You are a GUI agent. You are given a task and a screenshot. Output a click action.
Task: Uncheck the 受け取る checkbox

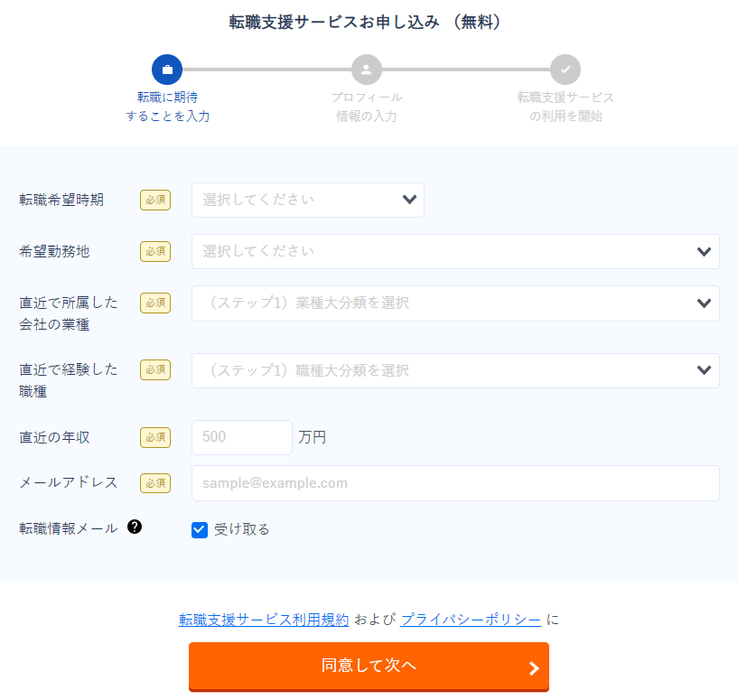(x=200, y=529)
